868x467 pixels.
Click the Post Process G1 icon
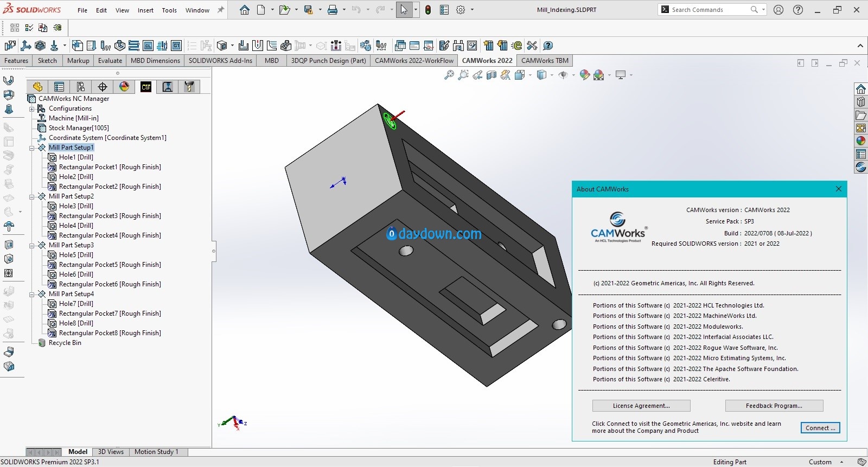pos(176,46)
